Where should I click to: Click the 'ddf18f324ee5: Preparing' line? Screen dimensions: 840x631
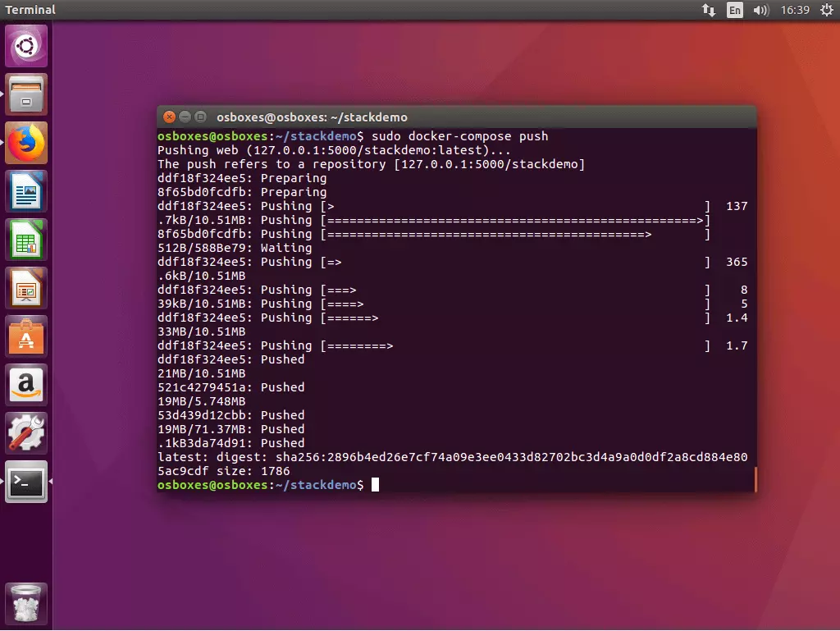pos(242,178)
